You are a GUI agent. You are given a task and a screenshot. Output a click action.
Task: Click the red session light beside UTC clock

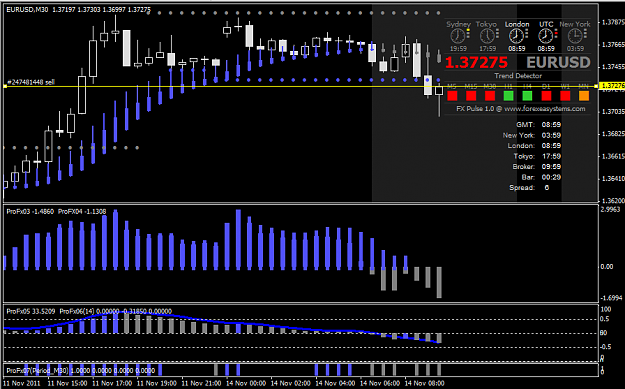click(556, 33)
